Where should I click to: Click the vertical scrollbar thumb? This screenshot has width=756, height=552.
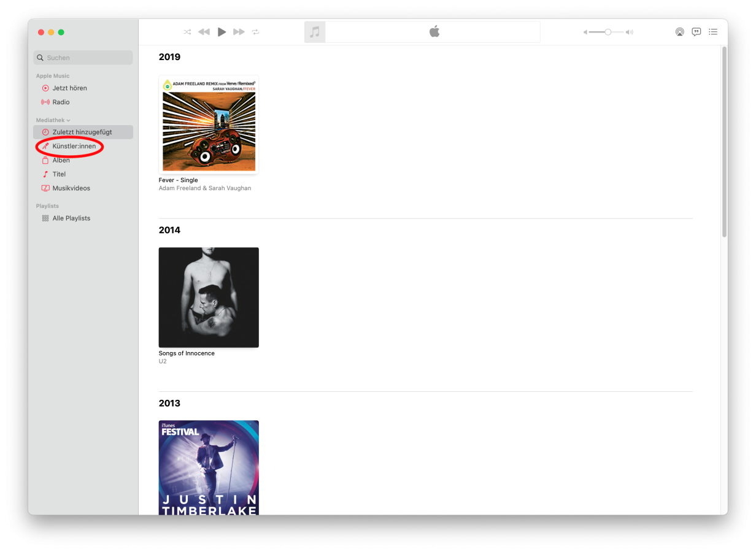724,142
